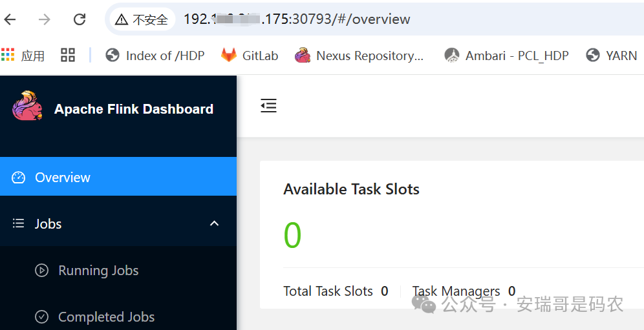The height and width of the screenshot is (330, 644).
Task: Click the GitLab fox icon
Action: tap(229, 55)
